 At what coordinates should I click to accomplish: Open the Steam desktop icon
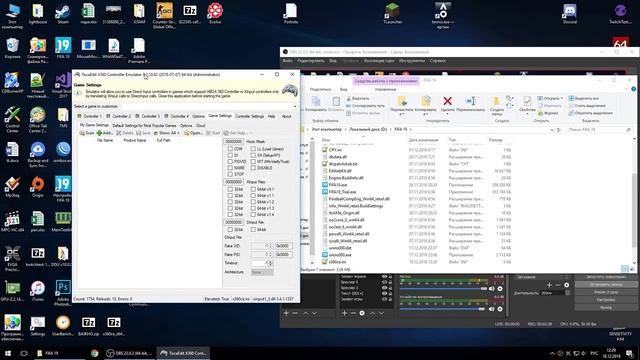pyautogui.click(x=63, y=13)
